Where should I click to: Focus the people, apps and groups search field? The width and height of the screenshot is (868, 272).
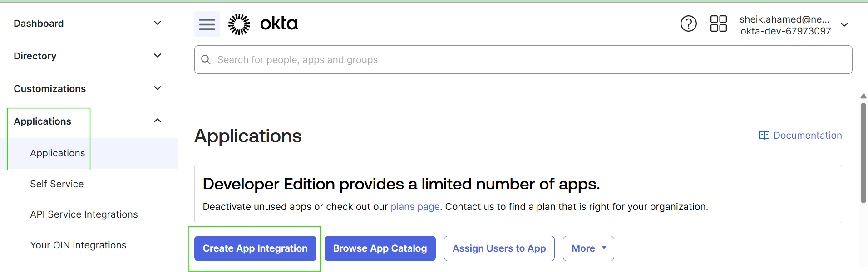[523, 60]
